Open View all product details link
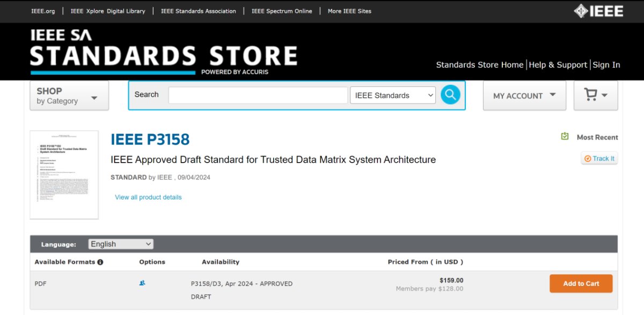 148,197
